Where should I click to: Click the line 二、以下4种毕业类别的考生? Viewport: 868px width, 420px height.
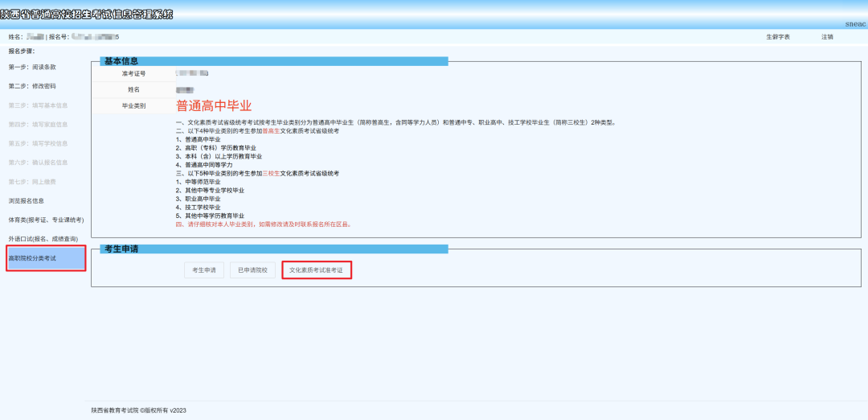(x=257, y=131)
